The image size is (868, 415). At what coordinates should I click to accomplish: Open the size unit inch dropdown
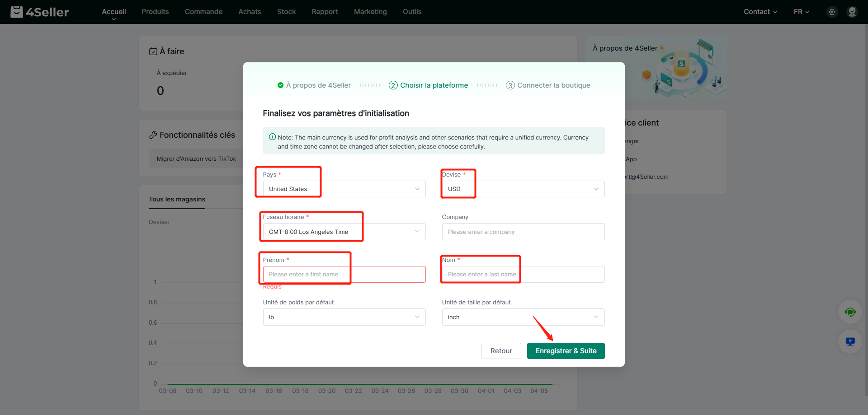[523, 317]
